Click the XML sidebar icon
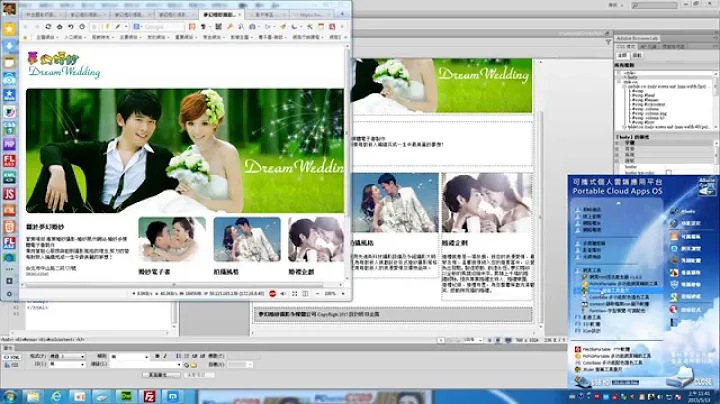 [x=9, y=177]
